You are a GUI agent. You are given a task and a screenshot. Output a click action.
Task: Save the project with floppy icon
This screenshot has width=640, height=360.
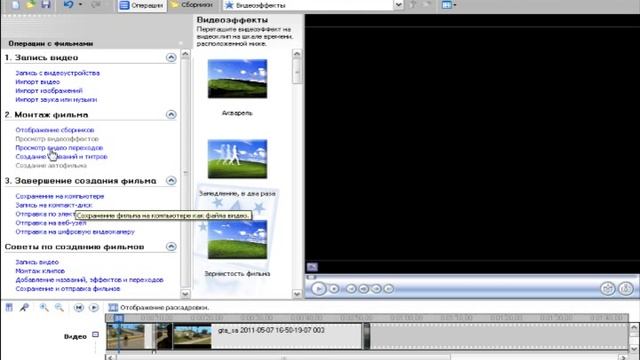(x=45, y=4)
